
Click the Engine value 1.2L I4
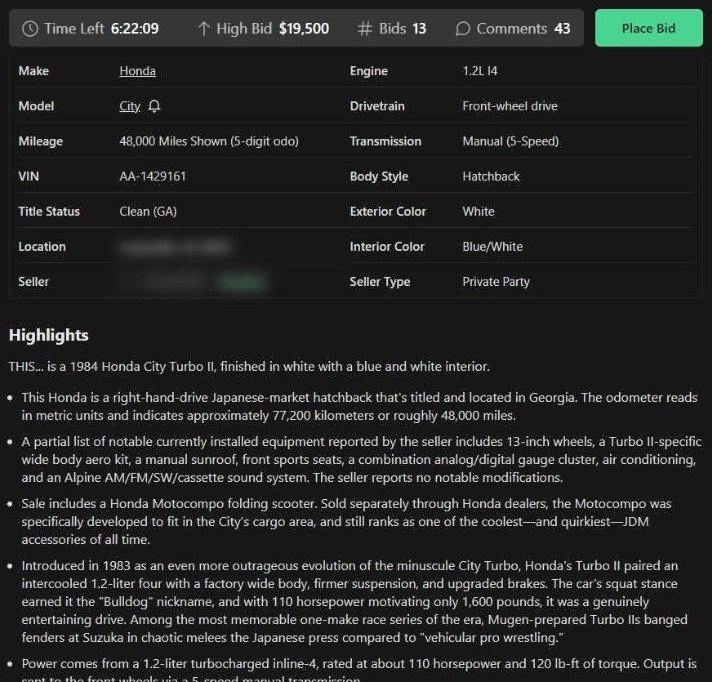(x=480, y=71)
